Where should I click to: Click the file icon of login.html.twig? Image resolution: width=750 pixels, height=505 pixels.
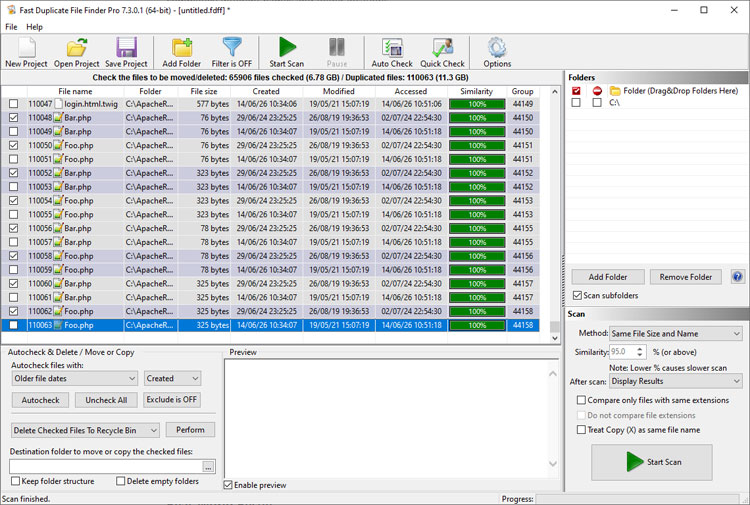coord(58,104)
